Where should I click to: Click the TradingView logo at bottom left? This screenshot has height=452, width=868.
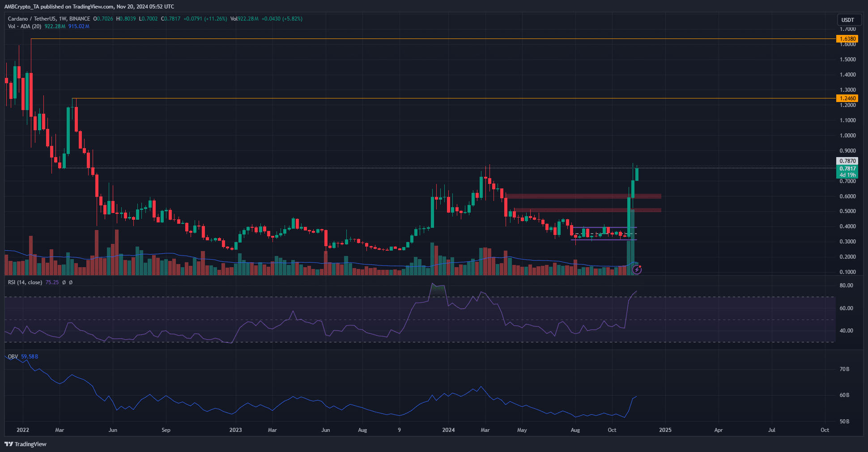26,444
